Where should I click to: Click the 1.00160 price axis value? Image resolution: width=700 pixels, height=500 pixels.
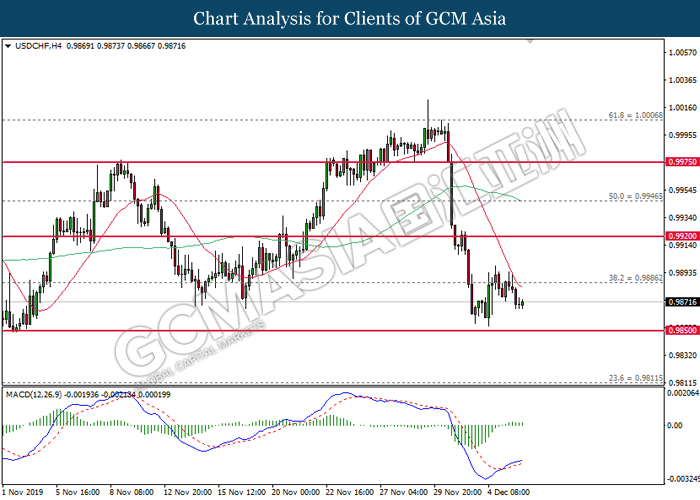click(x=683, y=108)
